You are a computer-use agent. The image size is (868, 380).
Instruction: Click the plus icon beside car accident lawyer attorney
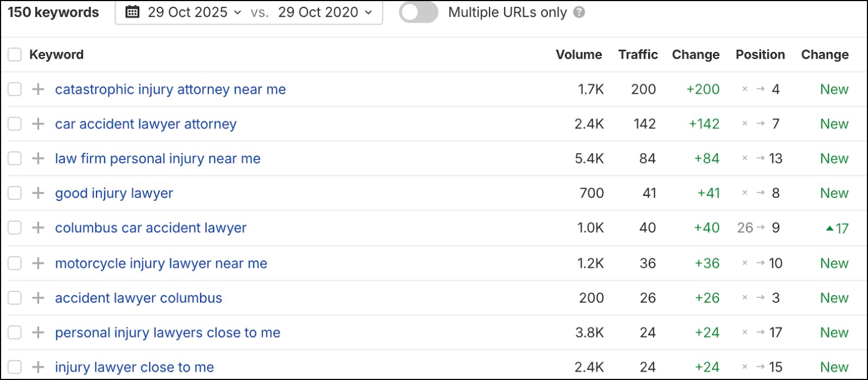coord(37,124)
